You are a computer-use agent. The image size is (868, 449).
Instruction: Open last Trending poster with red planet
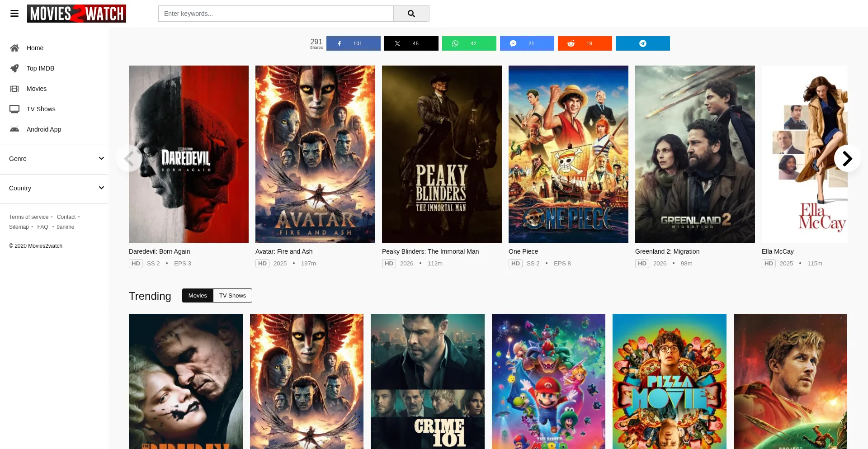(x=790, y=382)
